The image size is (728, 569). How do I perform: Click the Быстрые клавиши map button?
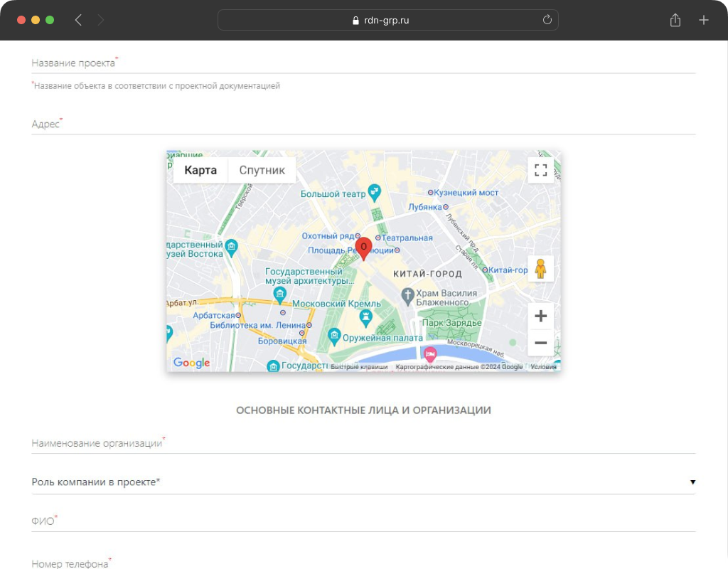coord(359,367)
